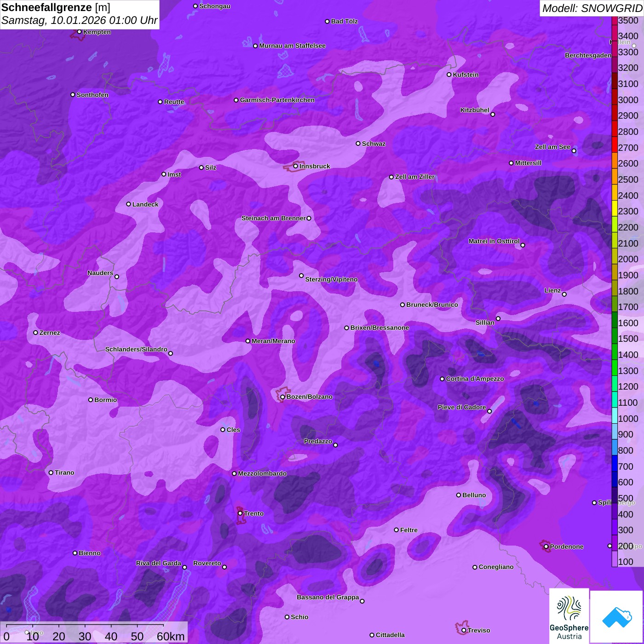
Task: Click the Trento city marker
Action: 240,513
